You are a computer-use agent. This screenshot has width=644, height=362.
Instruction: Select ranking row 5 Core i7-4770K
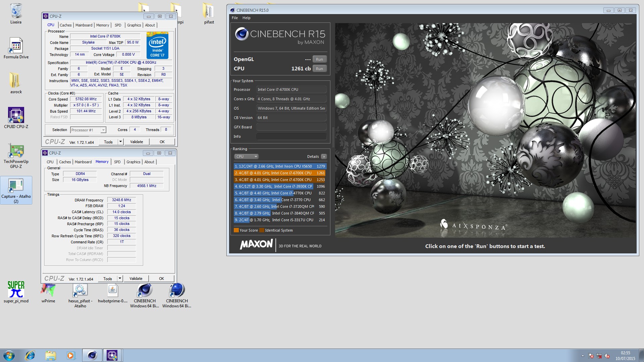280,193
